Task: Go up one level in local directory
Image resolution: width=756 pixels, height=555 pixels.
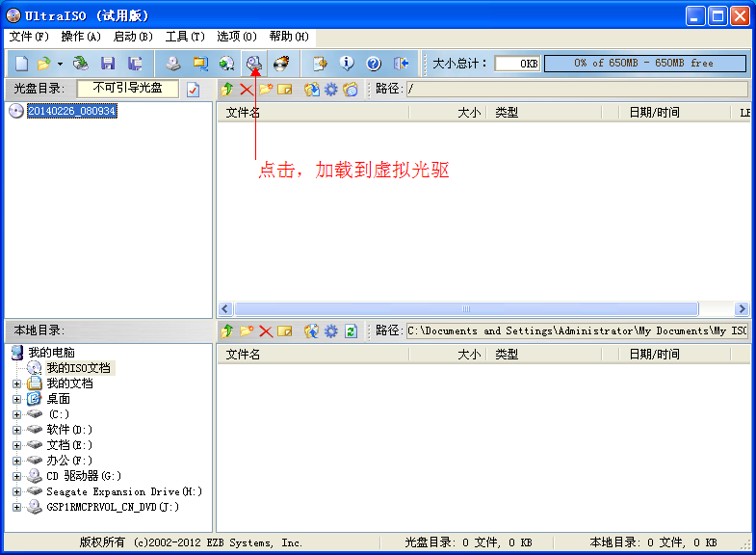Action: pyautogui.click(x=227, y=331)
